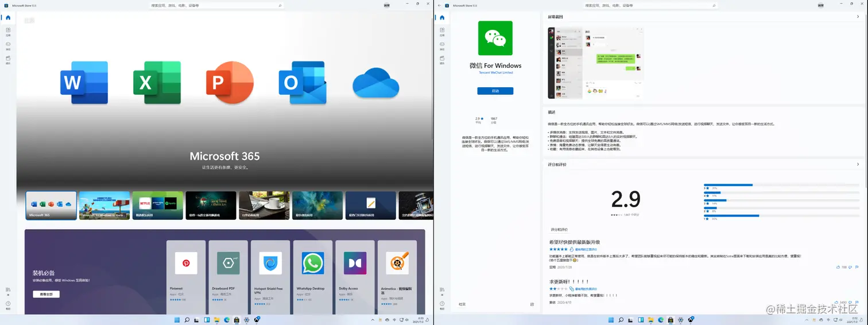Expand the 评分和评价 section header chevron

tap(858, 164)
